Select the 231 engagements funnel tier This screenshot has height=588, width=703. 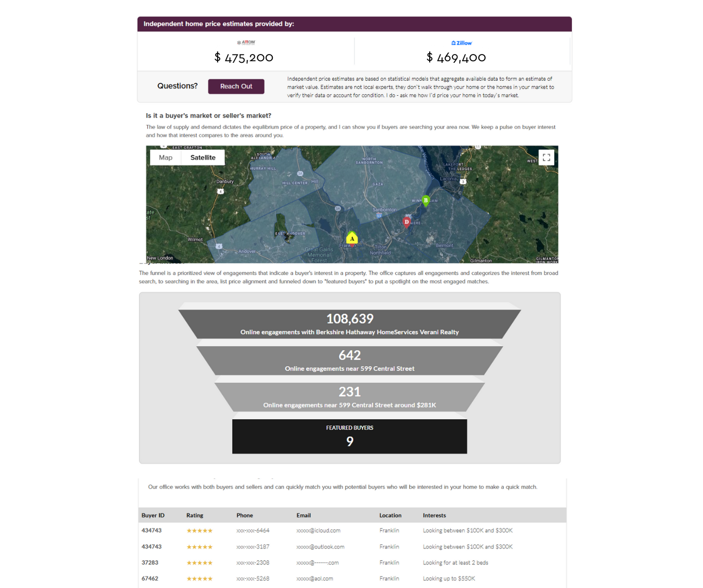pyautogui.click(x=349, y=397)
